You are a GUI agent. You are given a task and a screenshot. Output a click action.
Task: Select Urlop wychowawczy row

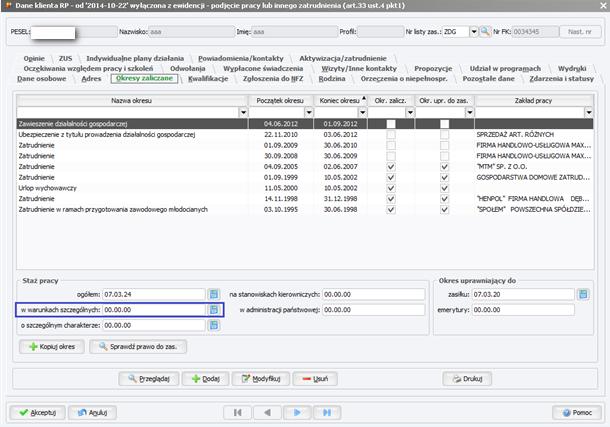tap(305, 188)
